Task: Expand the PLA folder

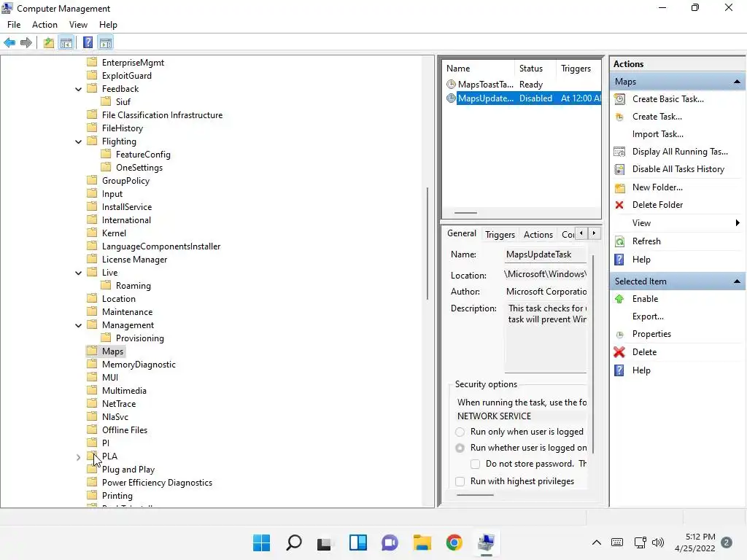Action: click(x=79, y=457)
